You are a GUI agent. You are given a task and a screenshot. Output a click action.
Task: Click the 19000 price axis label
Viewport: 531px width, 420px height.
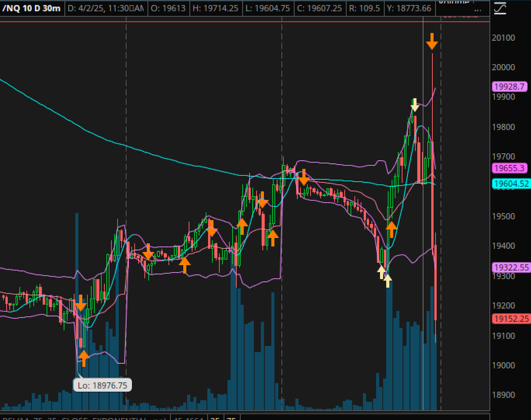(503, 366)
